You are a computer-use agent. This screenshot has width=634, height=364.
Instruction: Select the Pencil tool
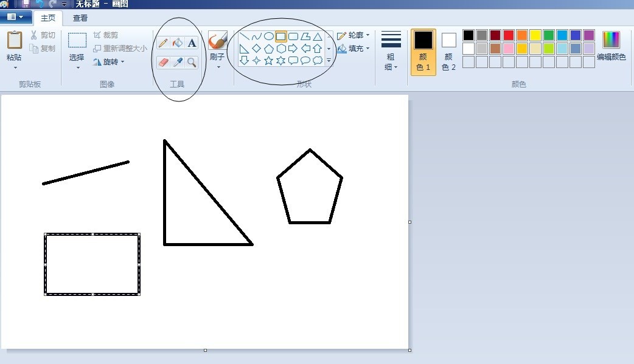click(162, 43)
